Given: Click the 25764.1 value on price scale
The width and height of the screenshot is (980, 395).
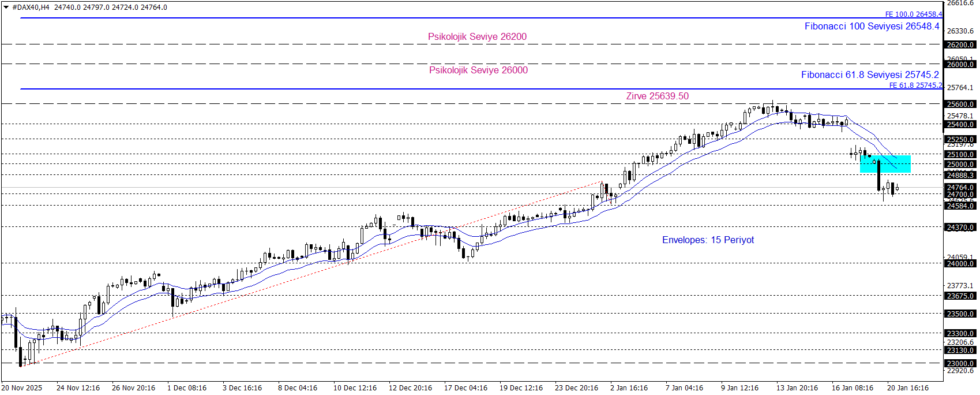Looking at the screenshot, I should coord(960,87).
